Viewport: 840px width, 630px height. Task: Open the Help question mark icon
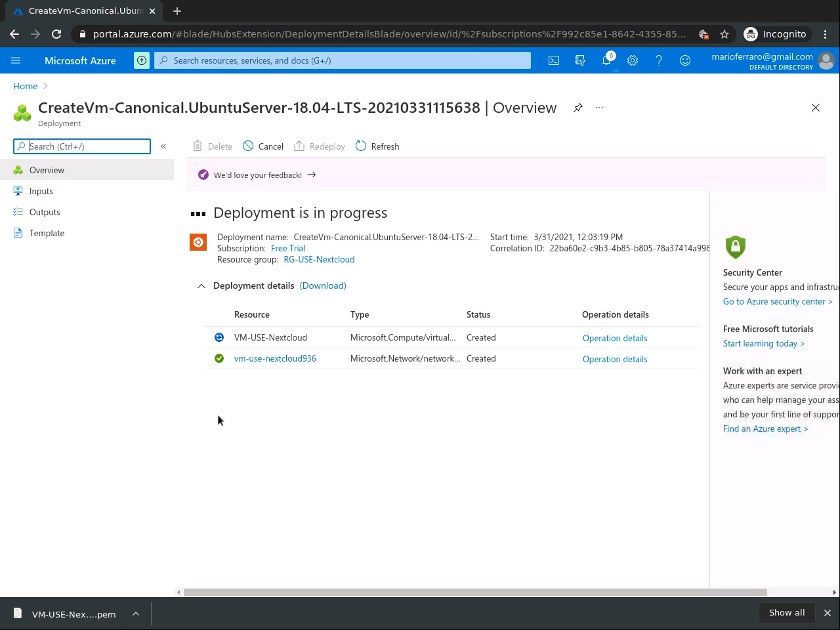pos(659,60)
